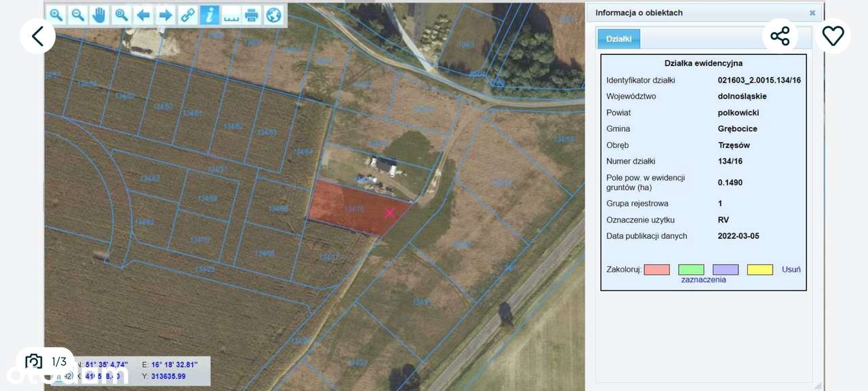Click the value Trzęsów
Screen dimensions: 868x391
pos(734,145)
